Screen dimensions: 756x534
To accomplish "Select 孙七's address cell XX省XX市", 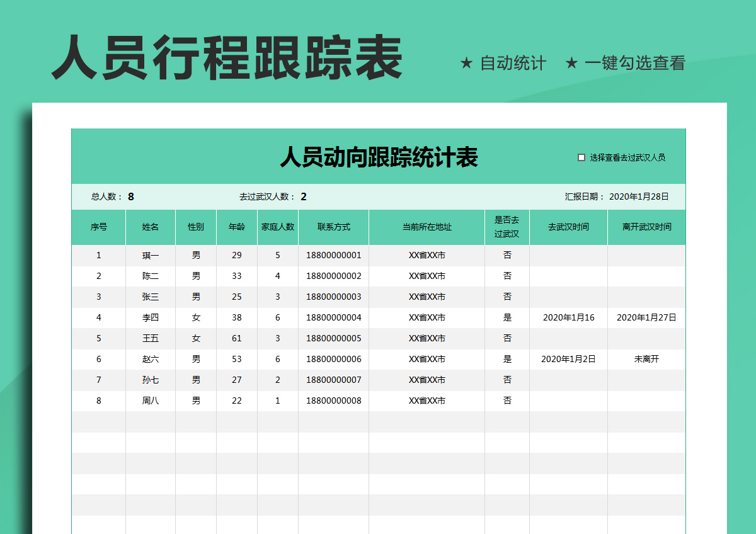I will pos(425,380).
